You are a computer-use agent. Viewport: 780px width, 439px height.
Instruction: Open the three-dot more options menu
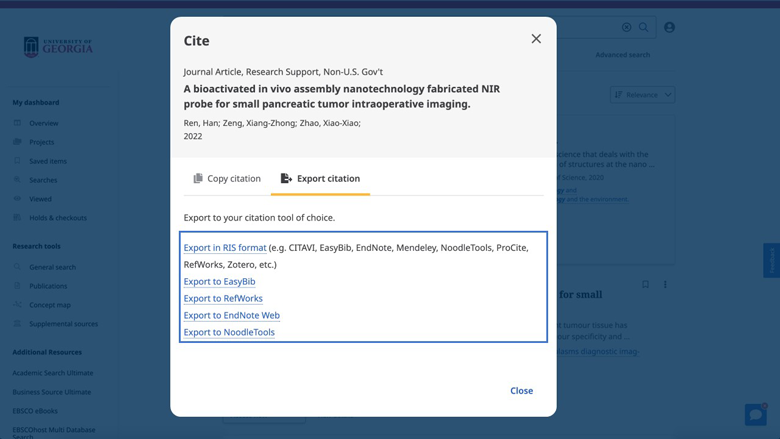click(665, 285)
